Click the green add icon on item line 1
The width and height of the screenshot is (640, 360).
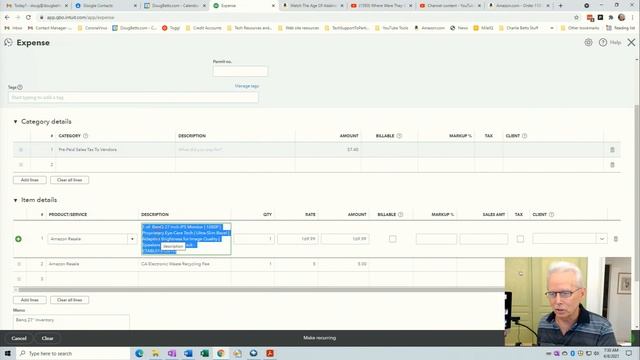point(18,239)
